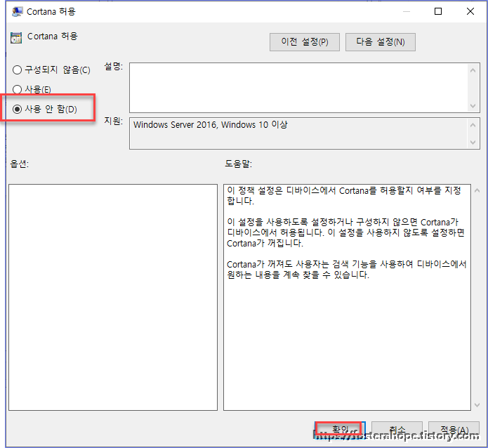Click the title bar policy icon
The width and height of the screenshot is (488, 448).
click(18, 11)
